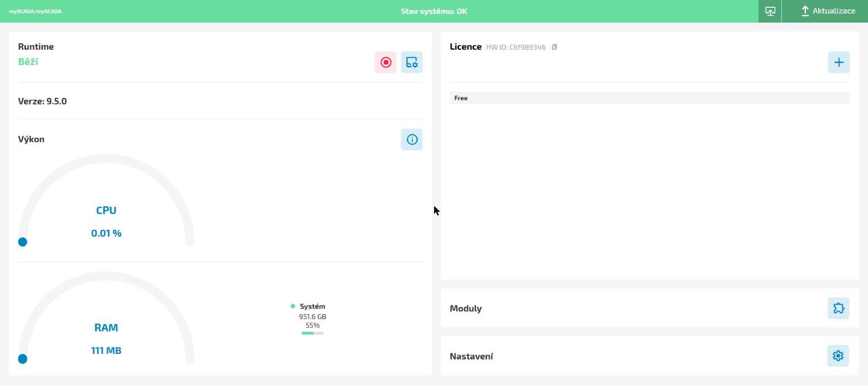The width and height of the screenshot is (868, 386).
Task: Open runtime settings screen-gear icon
Action: click(412, 62)
